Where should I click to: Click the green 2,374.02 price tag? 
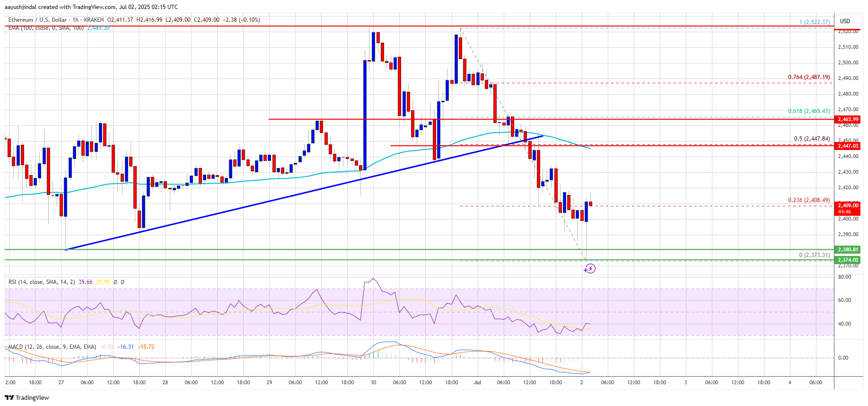tap(848, 260)
